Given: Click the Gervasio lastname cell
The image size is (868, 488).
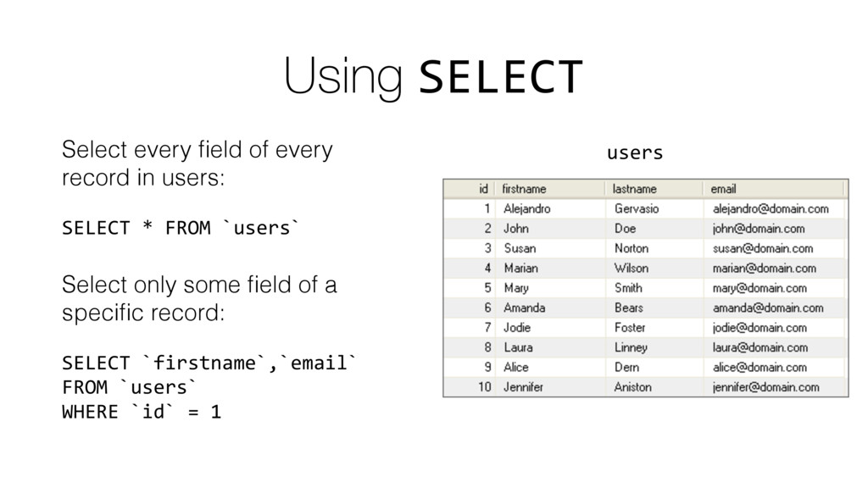Looking at the screenshot, I should (654, 208).
